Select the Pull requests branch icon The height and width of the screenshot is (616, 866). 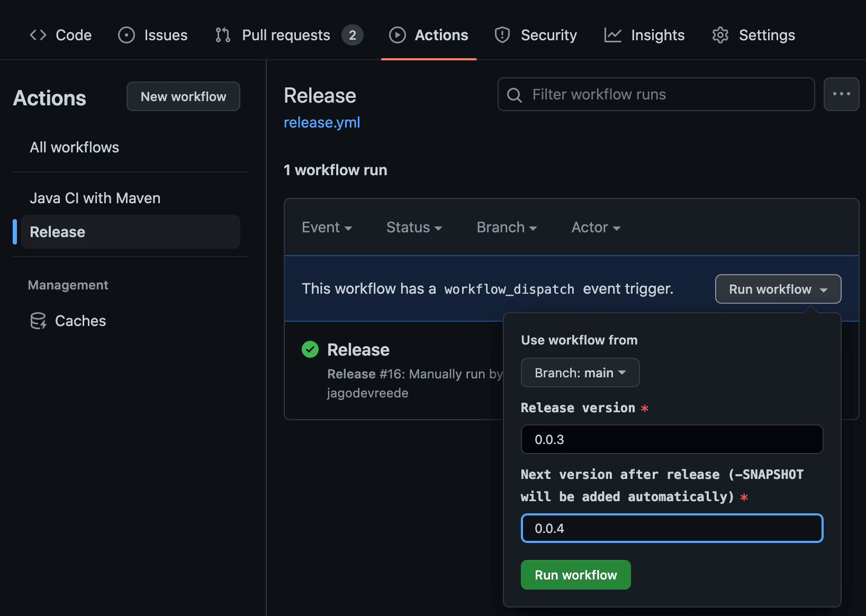click(222, 35)
